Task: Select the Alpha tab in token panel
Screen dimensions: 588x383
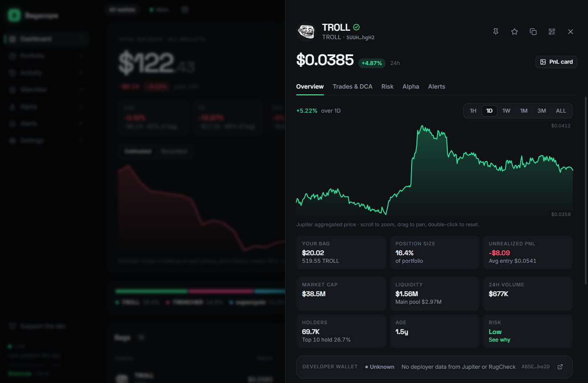Action: coord(411,86)
